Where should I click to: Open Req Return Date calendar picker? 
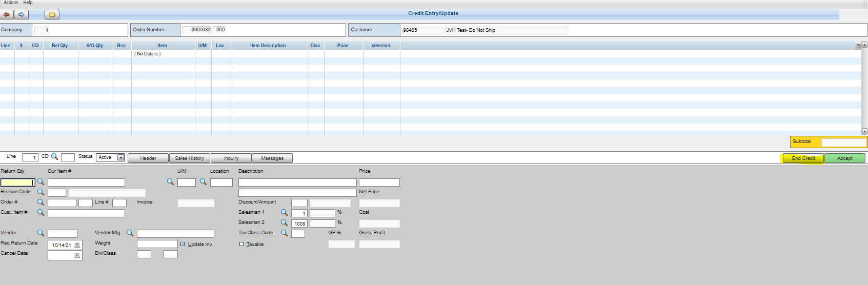pos(77,245)
